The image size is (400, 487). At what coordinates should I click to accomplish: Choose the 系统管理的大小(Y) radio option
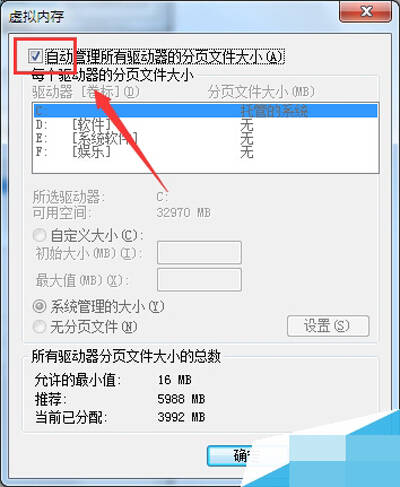tap(39, 306)
